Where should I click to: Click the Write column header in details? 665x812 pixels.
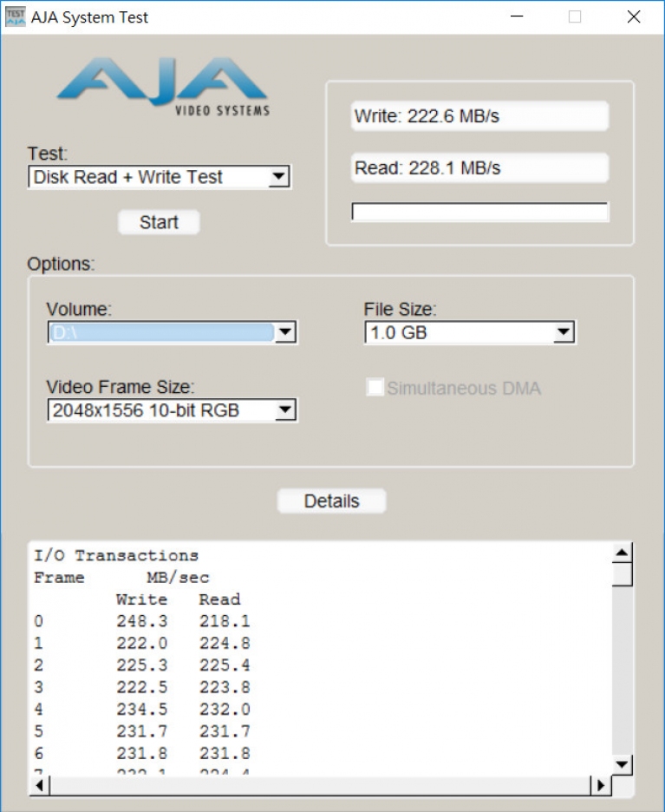click(x=142, y=599)
